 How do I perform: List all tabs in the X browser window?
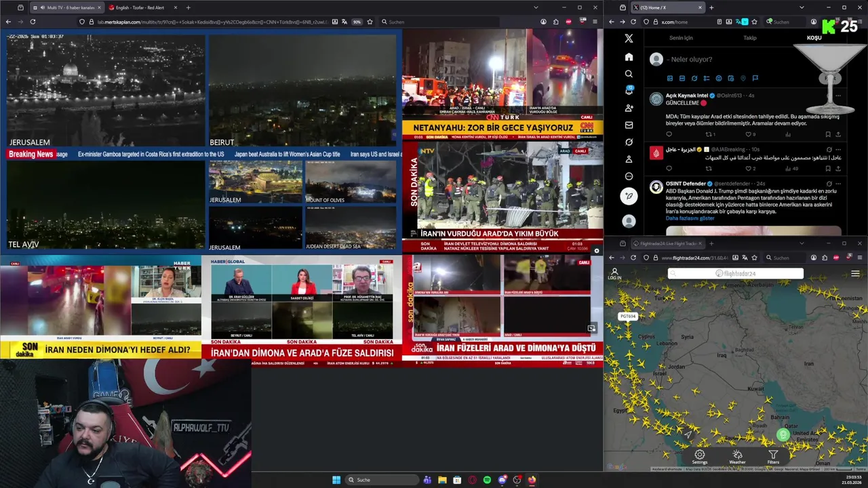[802, 7]
